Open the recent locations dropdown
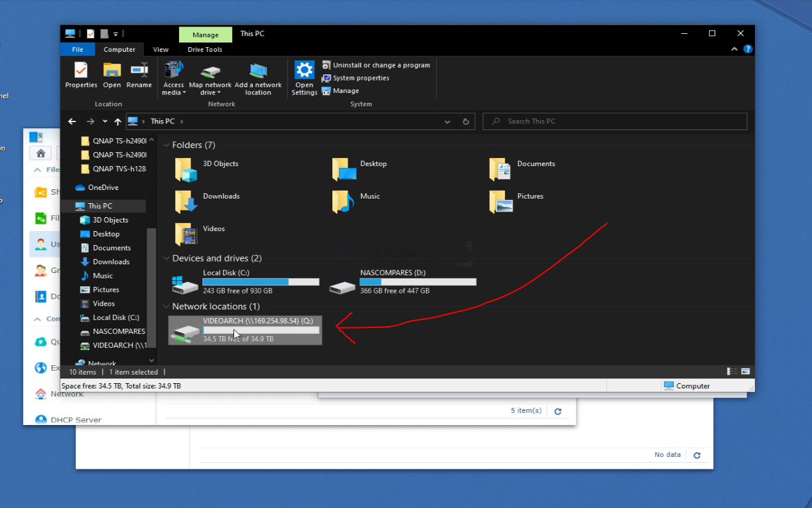 tap(105, 122)
